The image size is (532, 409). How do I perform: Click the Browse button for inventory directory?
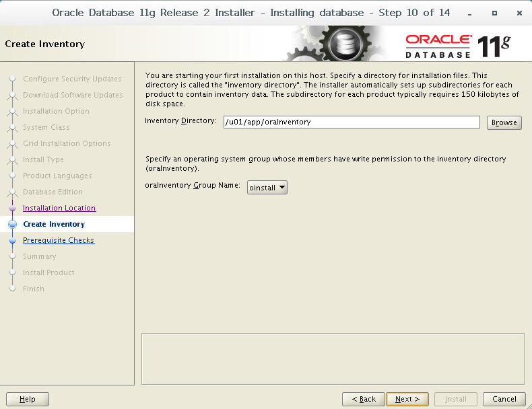point(504,122)
